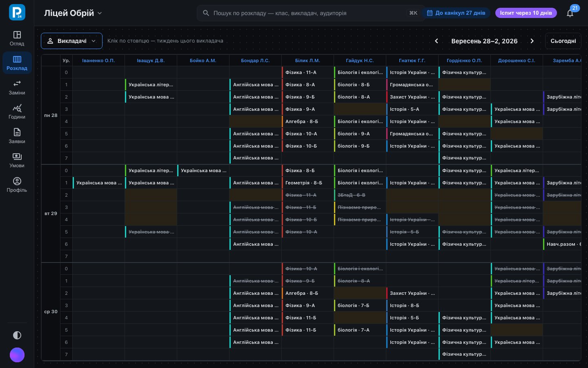Select Історія · 5-А lesson cell
This screenshot has width=588, height=368.
[412, 109]
